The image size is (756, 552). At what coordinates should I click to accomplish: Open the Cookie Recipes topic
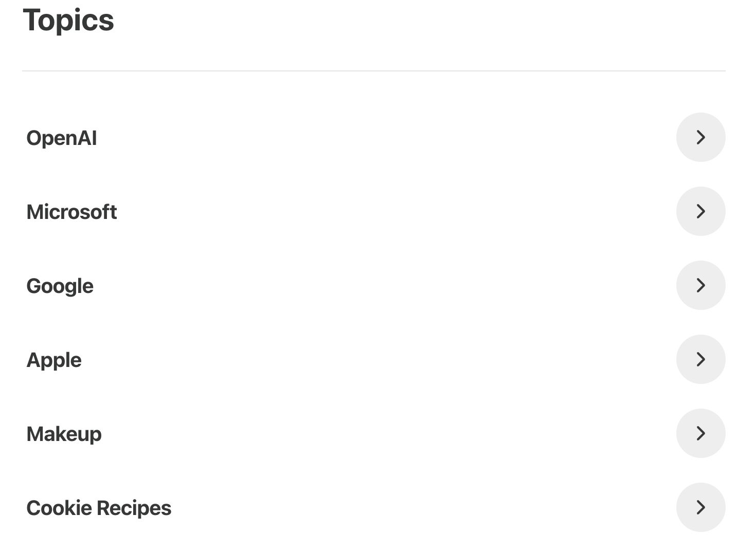[x=99, y=508]
